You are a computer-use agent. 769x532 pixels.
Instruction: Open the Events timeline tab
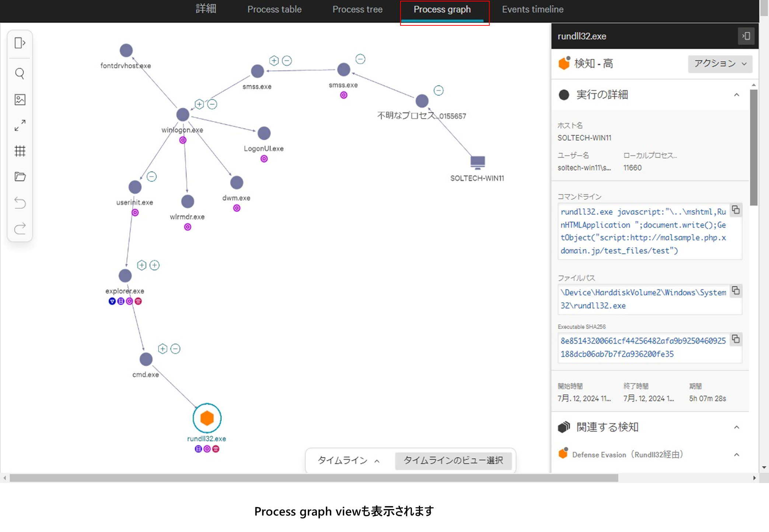pyautogui.click(x=532, y=10)
